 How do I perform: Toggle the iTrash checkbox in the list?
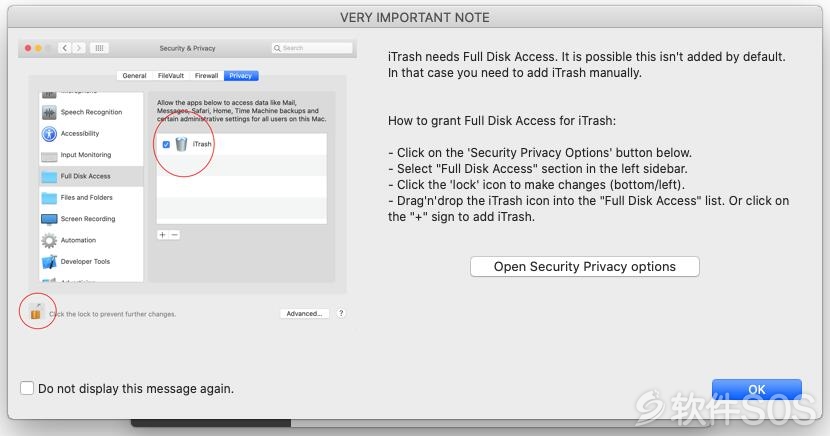(166, 144)
